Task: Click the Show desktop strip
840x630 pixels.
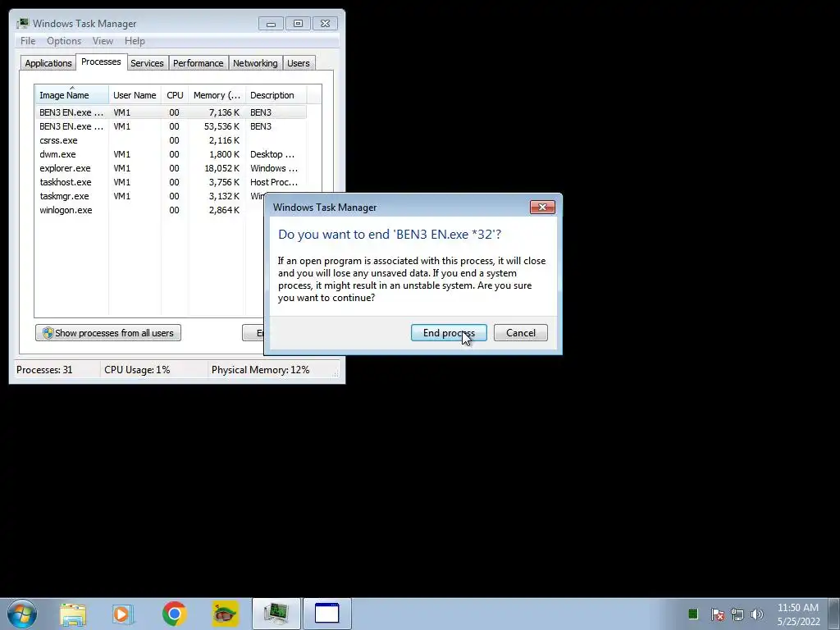Action: tap(834, 614)
